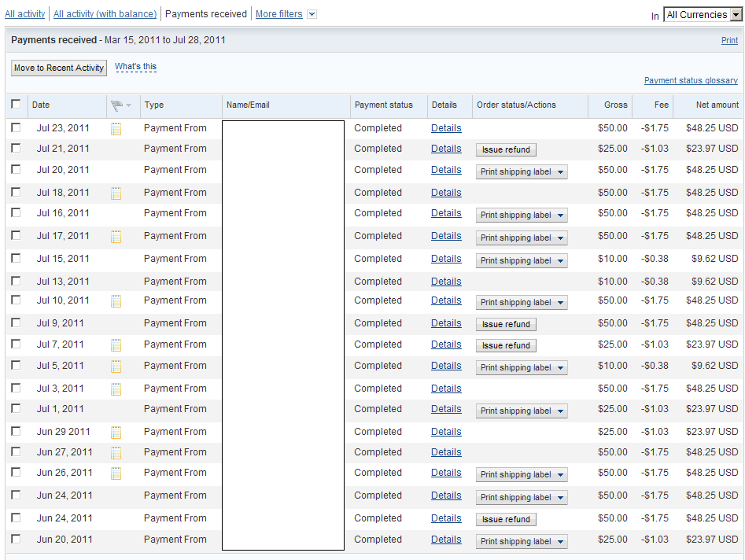745x560 pixels.
Task: Check the Jul 20, 2011 payment row
Action: click(17, 169)
